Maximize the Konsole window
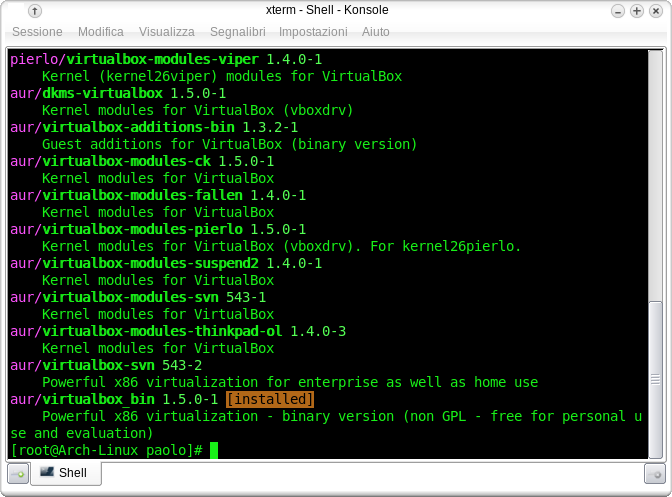672x497 pixels. click(637, 11)
